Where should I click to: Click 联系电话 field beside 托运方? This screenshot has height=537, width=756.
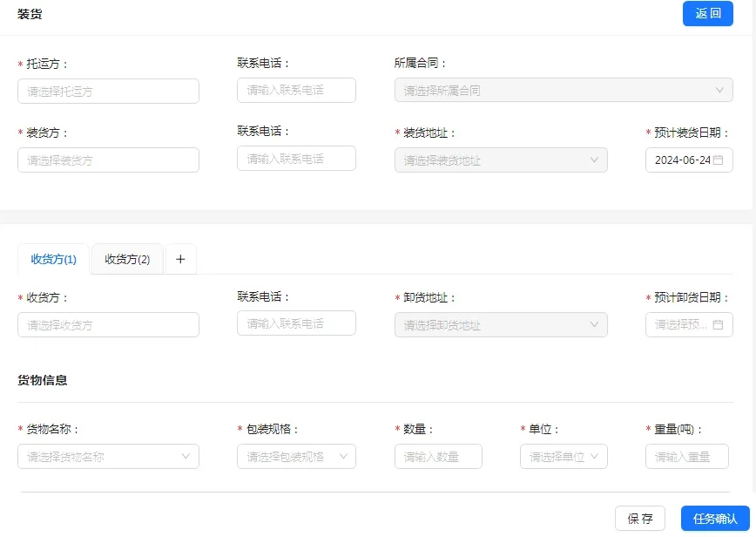pos(296,90)
